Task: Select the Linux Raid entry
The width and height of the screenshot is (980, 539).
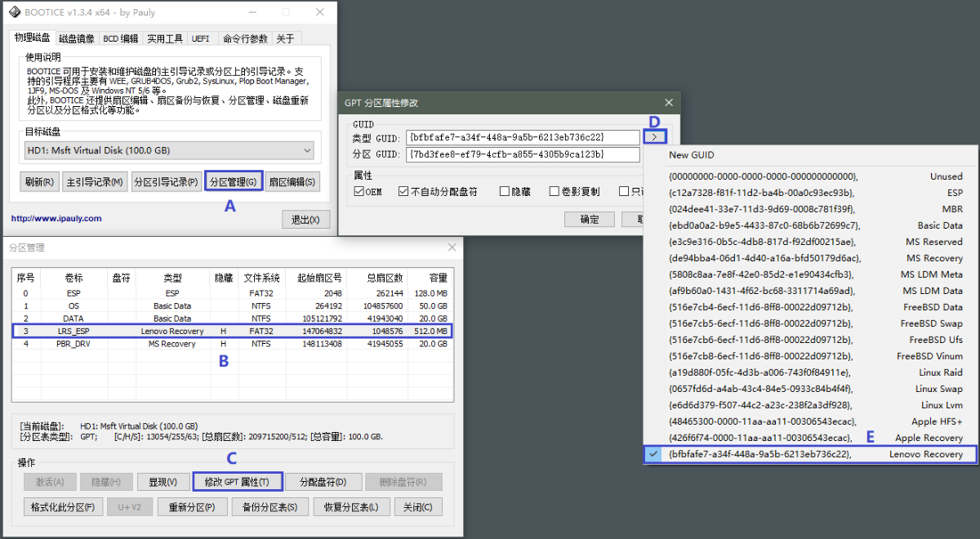Action: (x=810, y=372)
